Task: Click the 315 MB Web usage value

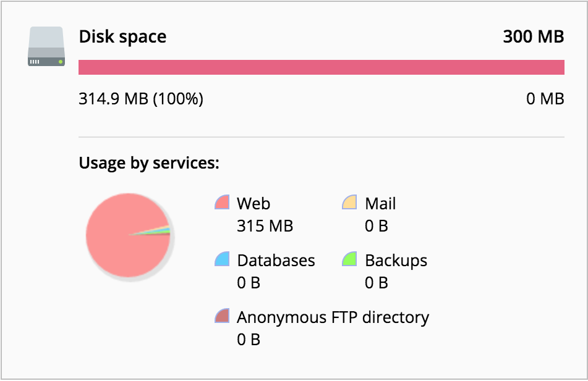Action: [265, 226]
